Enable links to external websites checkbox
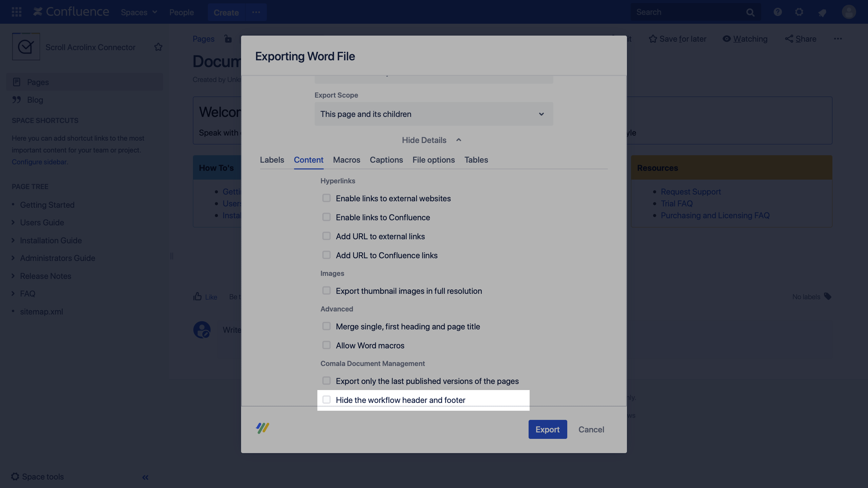868x488 pixels. pyautogui.click(x=326, y=198)
